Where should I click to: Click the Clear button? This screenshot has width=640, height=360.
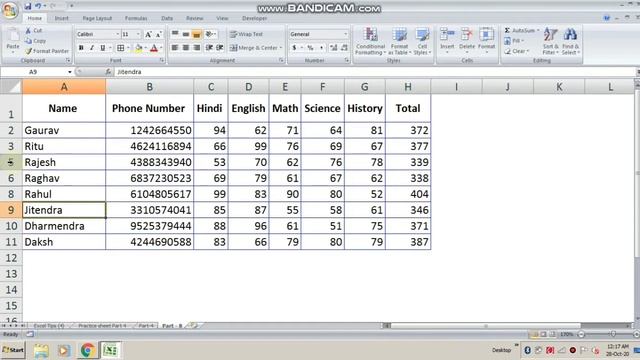click(x=516, y=51)
